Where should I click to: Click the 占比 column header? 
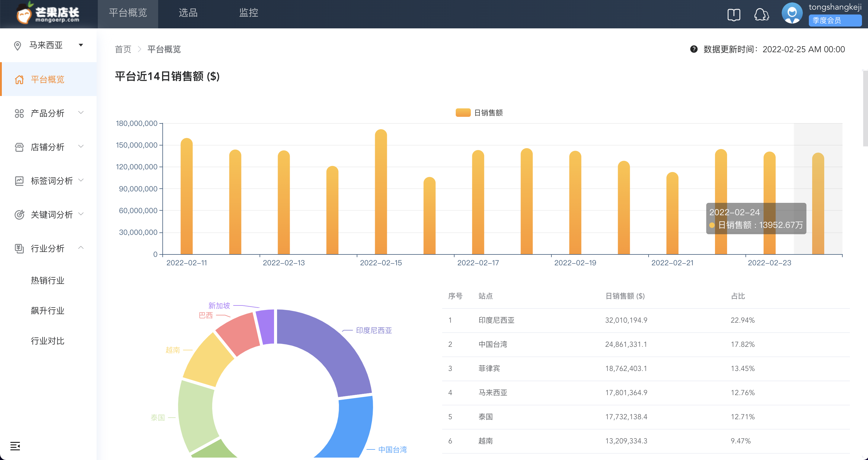738,296
